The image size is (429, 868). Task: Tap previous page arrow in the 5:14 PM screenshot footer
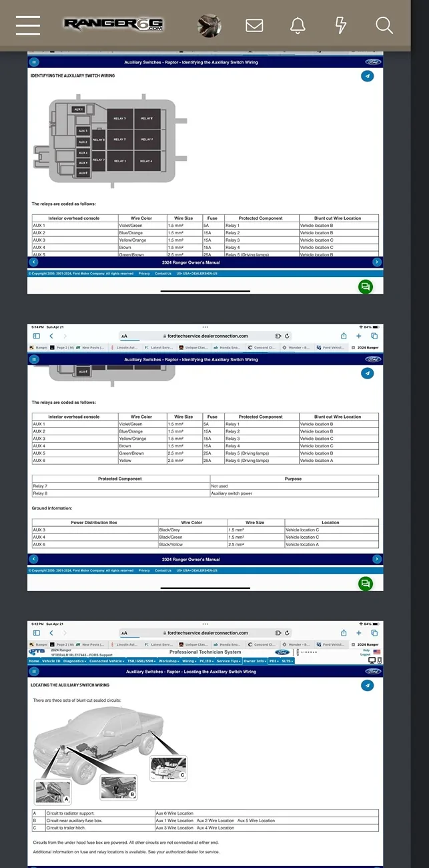(34, 560)
